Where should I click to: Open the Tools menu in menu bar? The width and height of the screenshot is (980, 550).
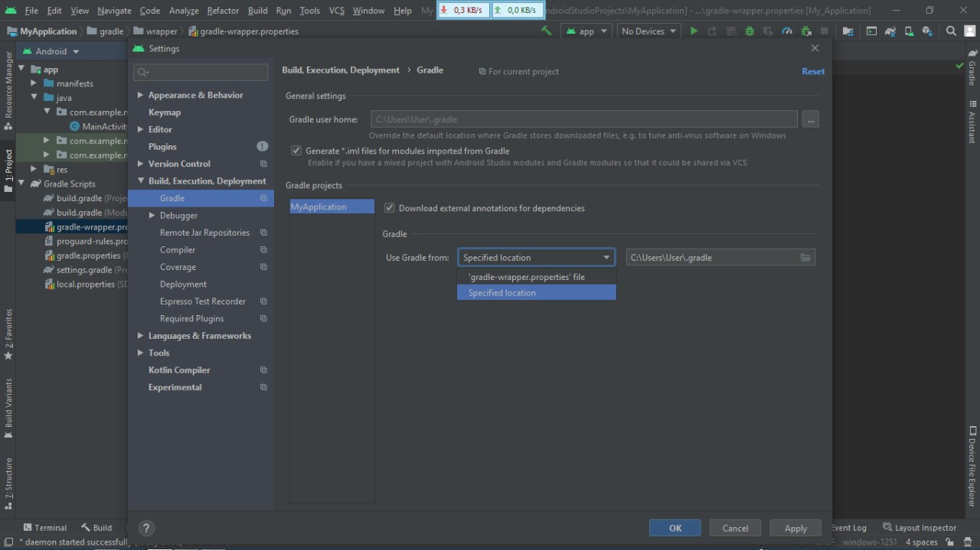[310, 11]
